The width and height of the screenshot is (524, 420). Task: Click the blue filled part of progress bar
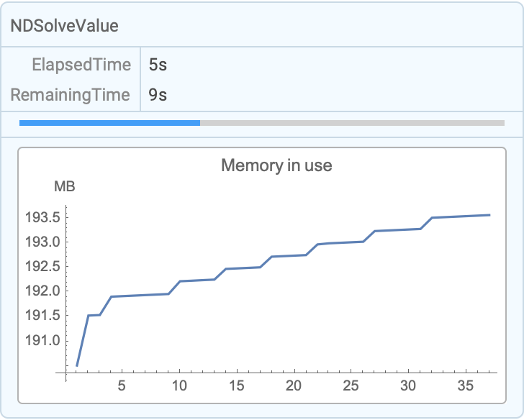pos(109,123)
